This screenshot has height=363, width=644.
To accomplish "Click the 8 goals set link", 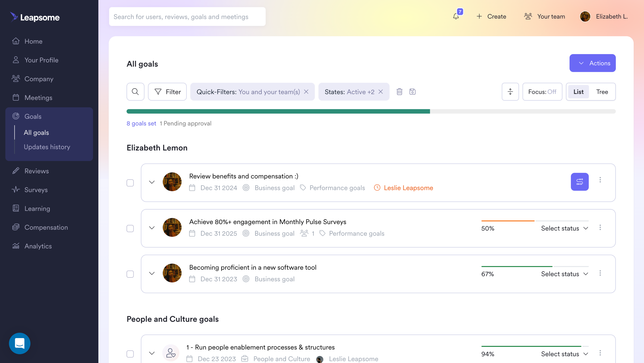I will [x=141, y=124].
